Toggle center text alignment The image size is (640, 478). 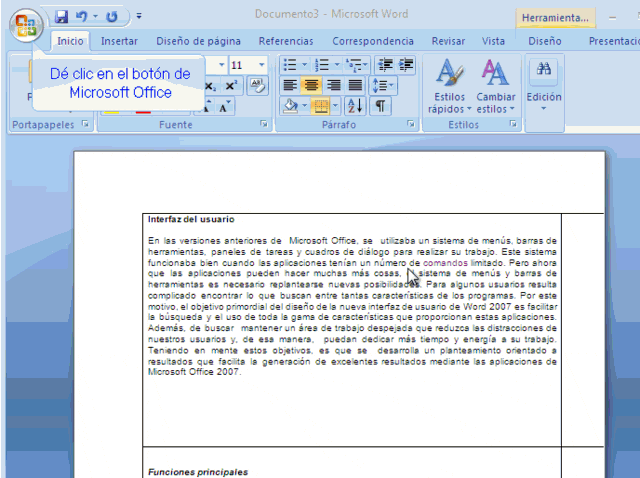(312, 86)
